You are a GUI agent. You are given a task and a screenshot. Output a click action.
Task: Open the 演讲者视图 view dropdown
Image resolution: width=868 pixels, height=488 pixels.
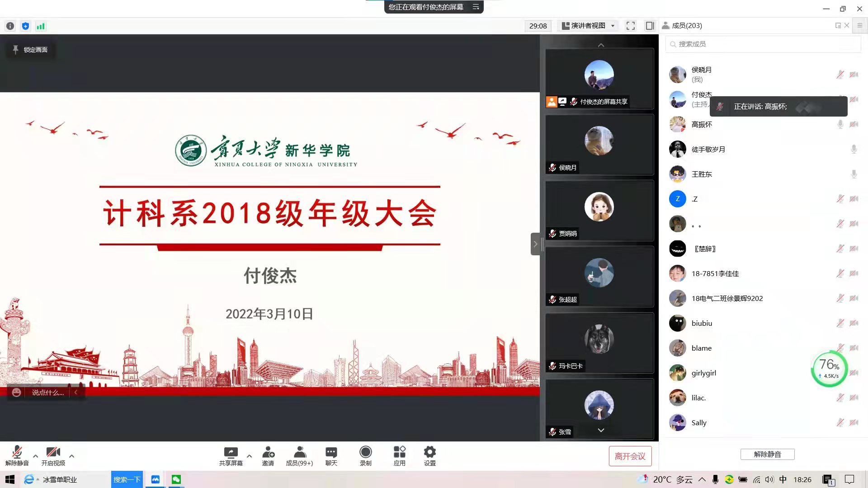pos(588,26)
